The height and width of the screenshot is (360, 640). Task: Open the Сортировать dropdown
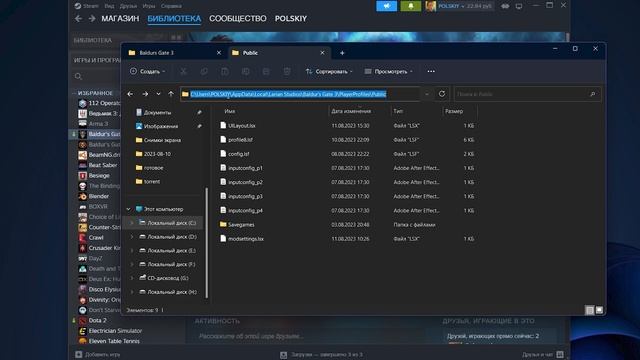329,71
